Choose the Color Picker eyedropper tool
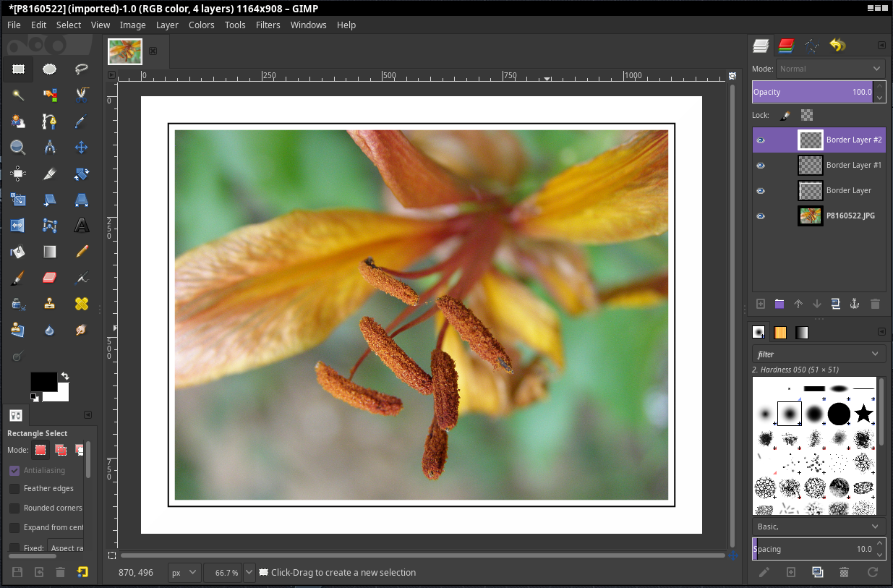 pyautogui.click(x=81, y=121)
